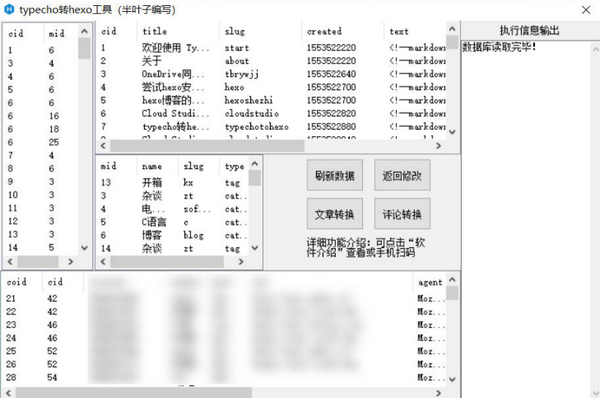
Task: Select the article row with slug hexo
Action: tap(271, 87)
